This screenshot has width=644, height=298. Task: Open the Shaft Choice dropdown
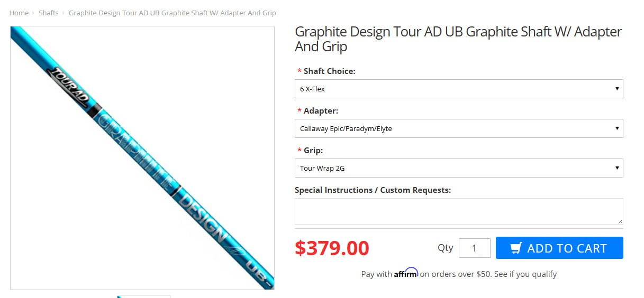click(458, 89)
